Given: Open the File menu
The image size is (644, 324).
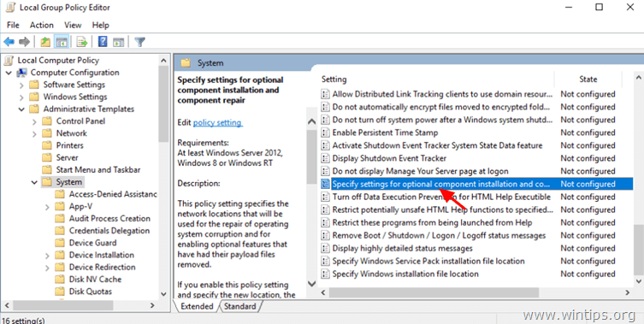Looking at the screenshot, I should [13, 25].
